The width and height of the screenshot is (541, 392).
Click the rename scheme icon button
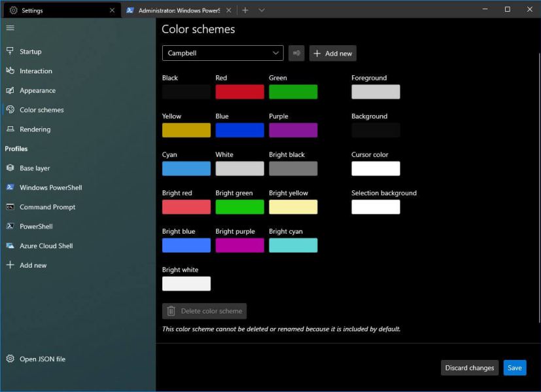coord(296,53)
